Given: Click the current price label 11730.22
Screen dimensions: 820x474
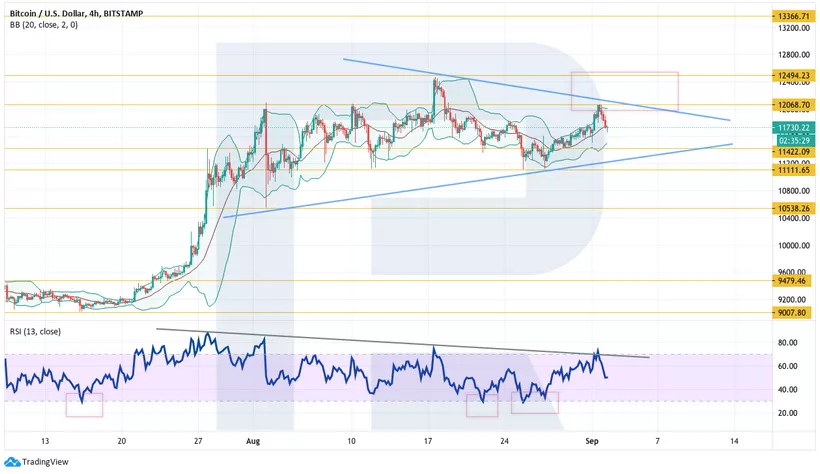Looking at the screenshot, I should point(792,128).
